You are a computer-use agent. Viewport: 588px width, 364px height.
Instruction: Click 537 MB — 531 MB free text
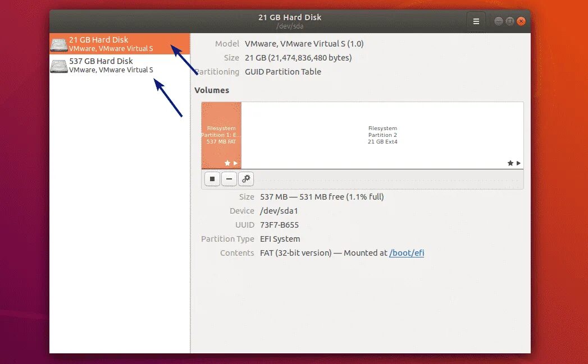coord(322,197)
